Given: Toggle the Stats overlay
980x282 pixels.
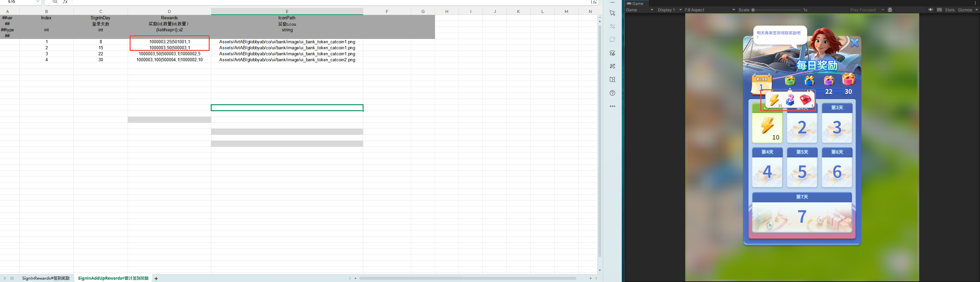Looking at the screenshot, I should [x=950, y=10].
